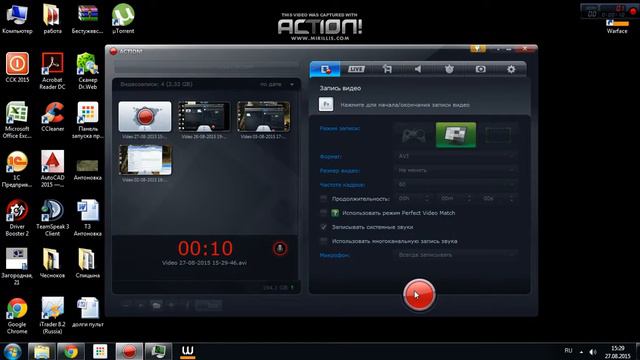
Task: Switch to the audio recording speaker tab
Action: pyautogui.click(x=418, y=69)
